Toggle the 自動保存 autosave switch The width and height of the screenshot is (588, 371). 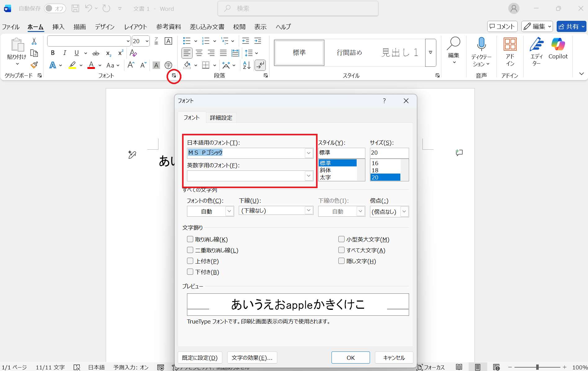click(x=55, y=9)
